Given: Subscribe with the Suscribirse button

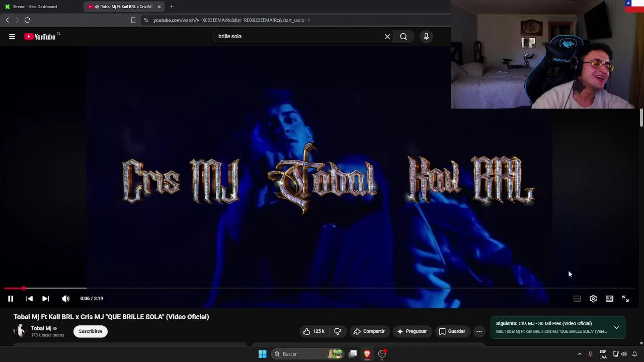Looking at the screenshot, I should (x=91, y=331).
